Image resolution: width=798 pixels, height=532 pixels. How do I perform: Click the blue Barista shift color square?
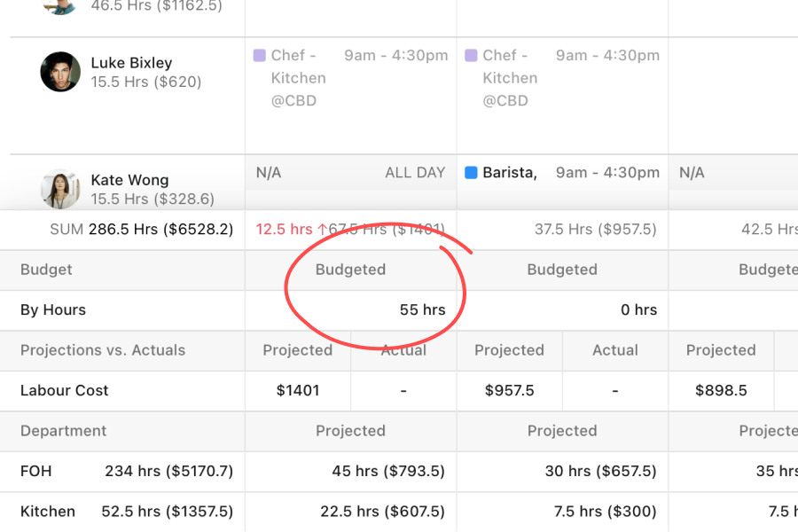470,172
